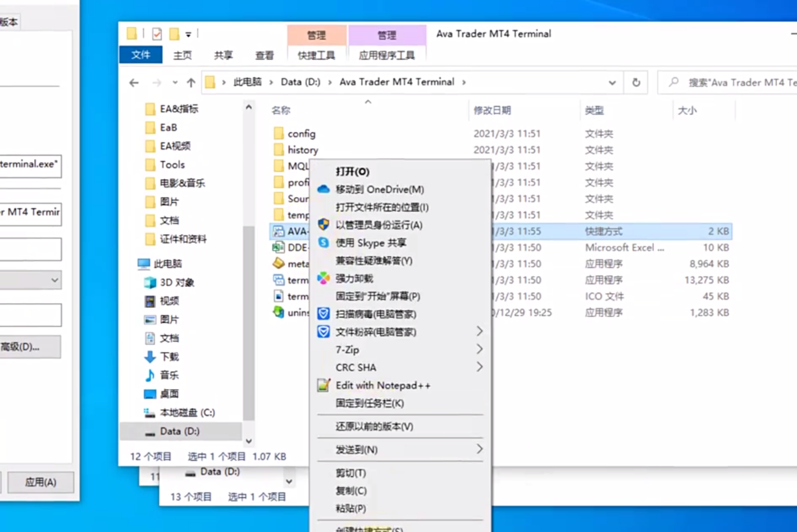Click the uninstall program file icon
Image resolution: width=797 pixels, height=532 pixels.
pos(279,312)
